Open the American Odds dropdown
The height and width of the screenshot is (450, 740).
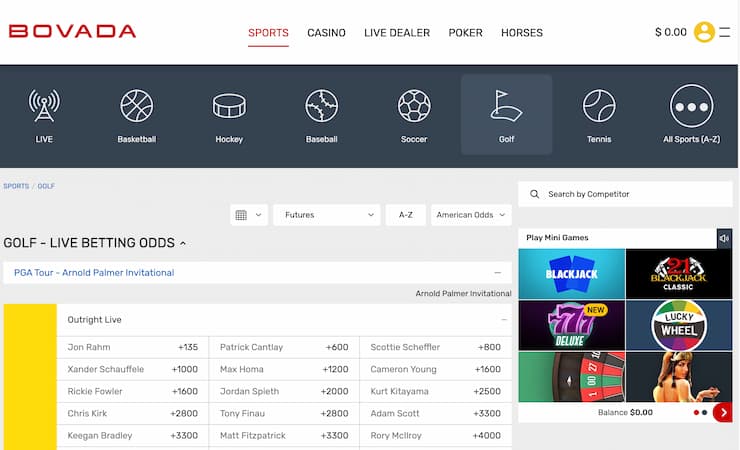pos(471,215)
